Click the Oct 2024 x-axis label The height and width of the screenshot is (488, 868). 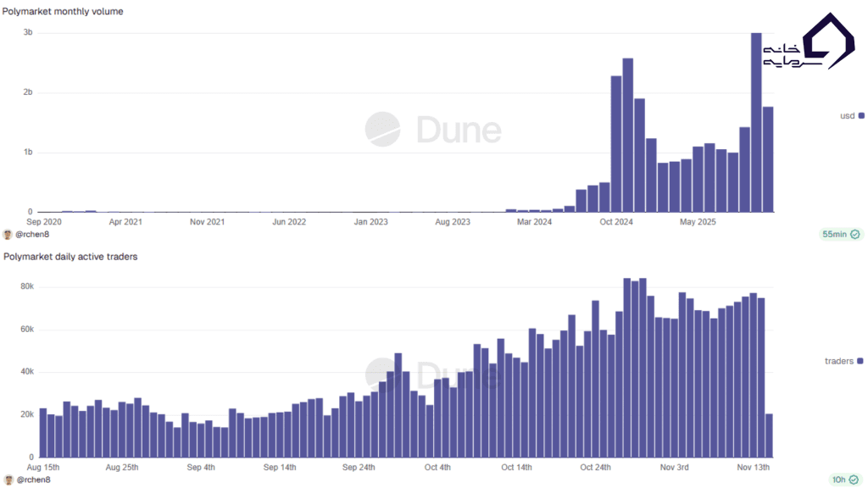(615, 223)
